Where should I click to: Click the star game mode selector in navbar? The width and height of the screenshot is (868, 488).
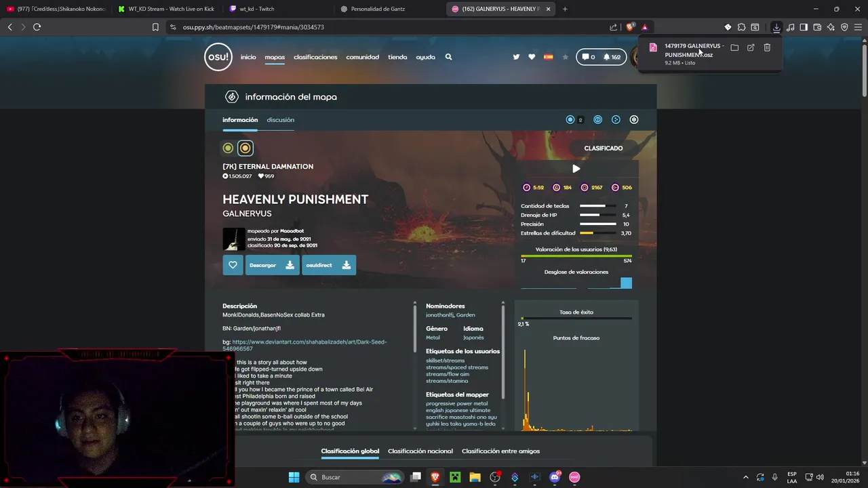pos(566,57)
